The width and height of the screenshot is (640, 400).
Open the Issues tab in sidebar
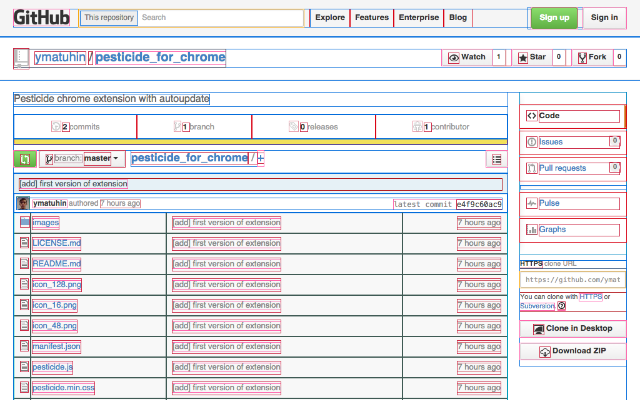click(572, 142)
